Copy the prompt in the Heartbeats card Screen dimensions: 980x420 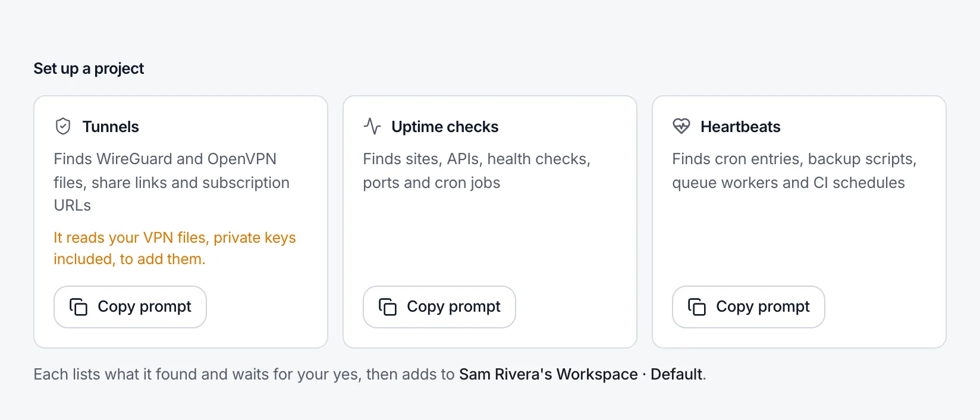click(749, 307)
